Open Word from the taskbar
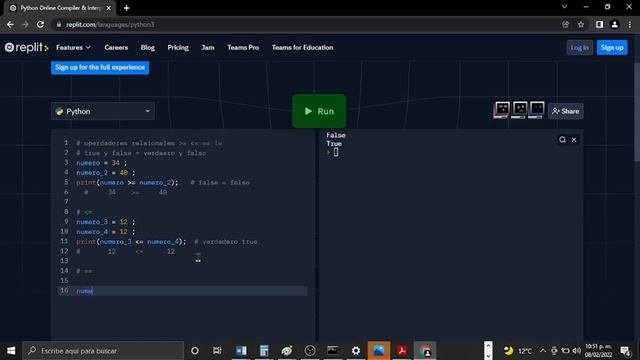 (x=241, y=351)
